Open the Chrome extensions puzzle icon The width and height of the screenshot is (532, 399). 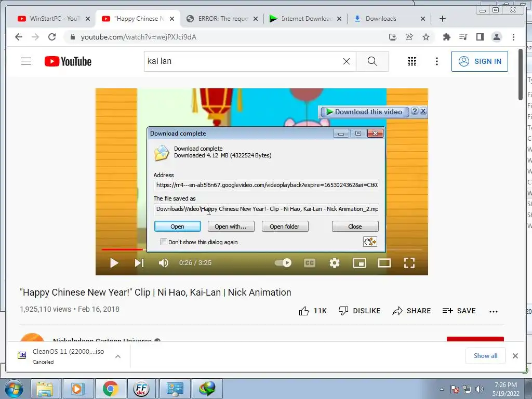click(x=446, y=37)
